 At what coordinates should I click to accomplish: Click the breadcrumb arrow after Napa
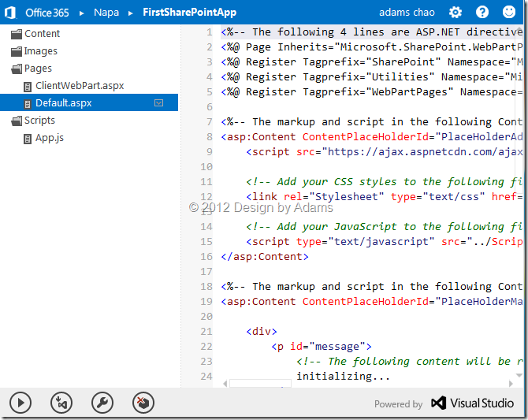coord(131,13)
